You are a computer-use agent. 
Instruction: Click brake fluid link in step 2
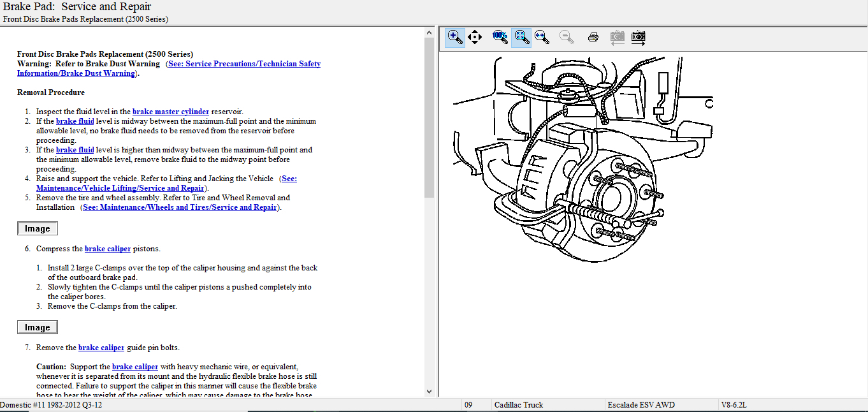75,121
